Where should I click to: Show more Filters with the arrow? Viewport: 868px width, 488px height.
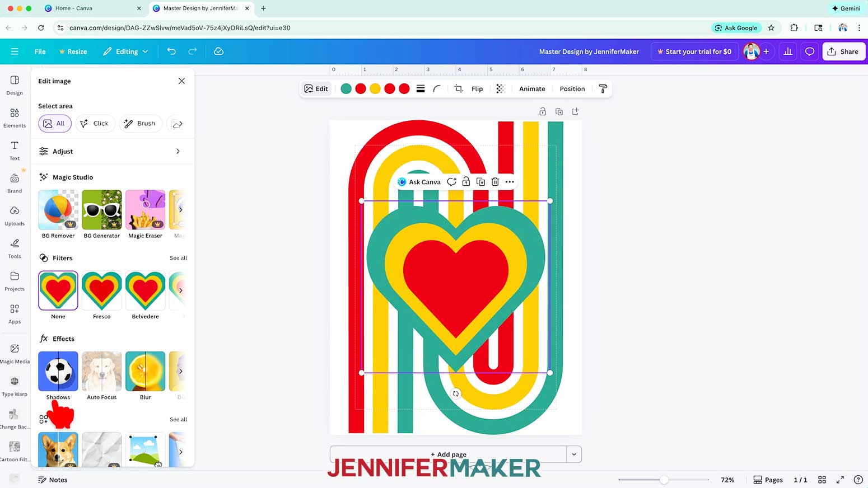click(180, 290)
